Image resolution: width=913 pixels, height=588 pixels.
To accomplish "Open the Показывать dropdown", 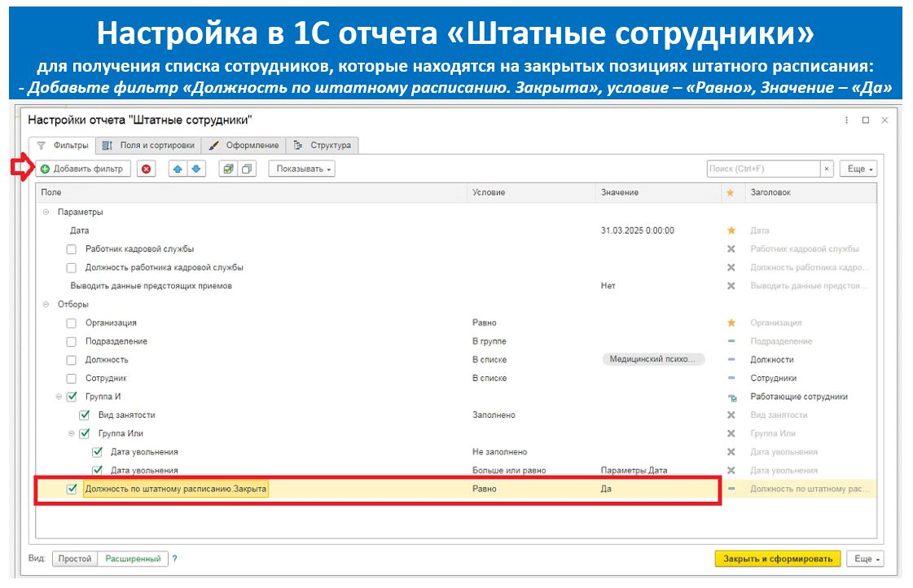I will [x=301, y=169].
